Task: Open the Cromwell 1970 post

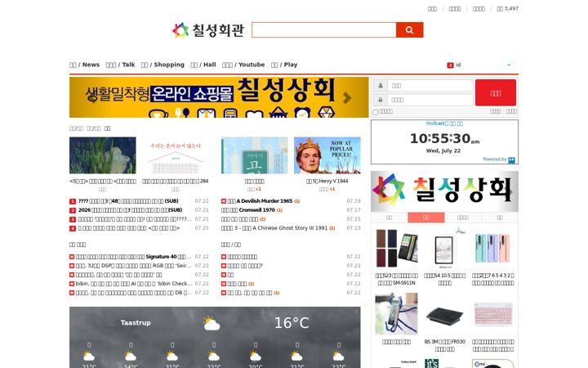Action: click(x=248, y=210)
